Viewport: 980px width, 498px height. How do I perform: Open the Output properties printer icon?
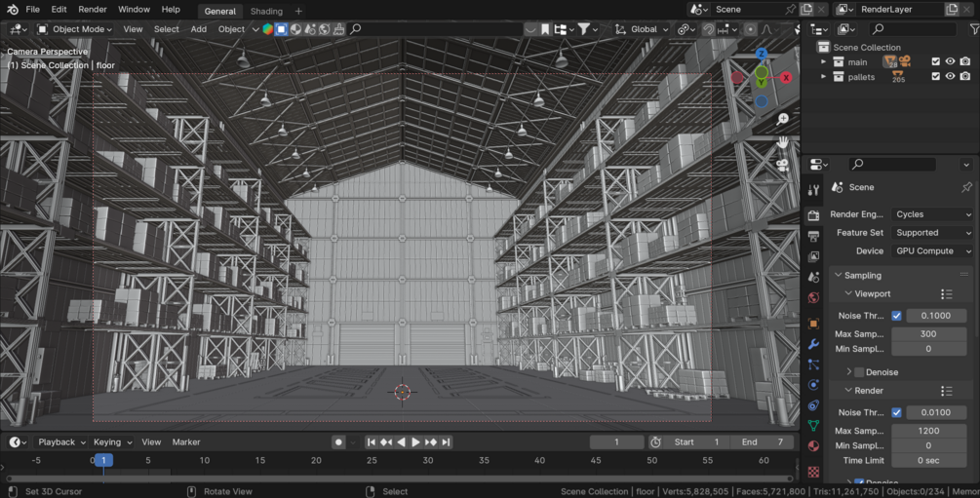pos(813,236)
